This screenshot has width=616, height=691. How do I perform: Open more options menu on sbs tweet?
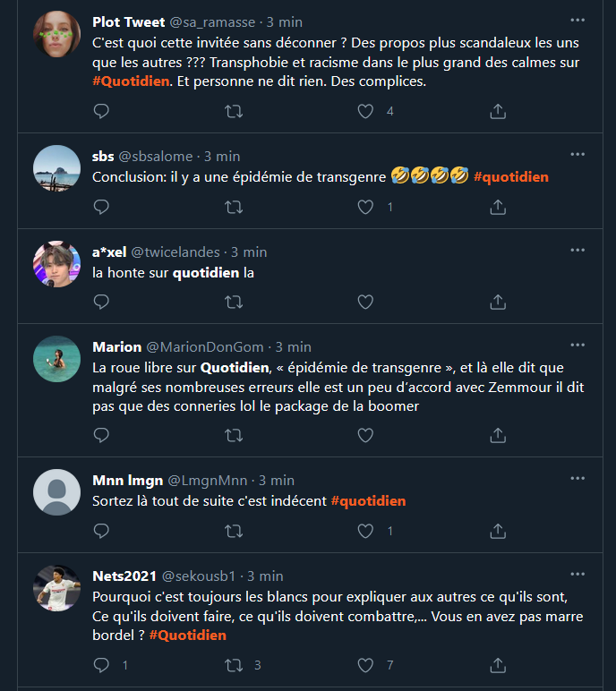[x=577, y=154]
